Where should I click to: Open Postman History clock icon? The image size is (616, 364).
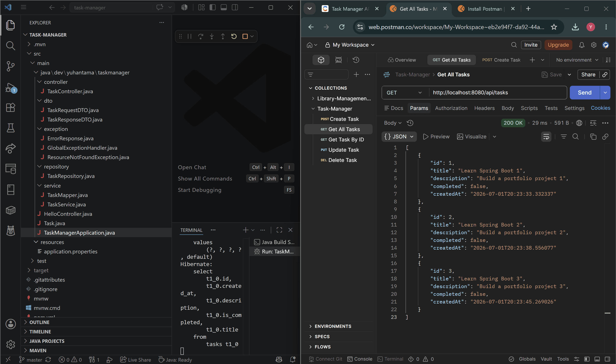[356, 60]
